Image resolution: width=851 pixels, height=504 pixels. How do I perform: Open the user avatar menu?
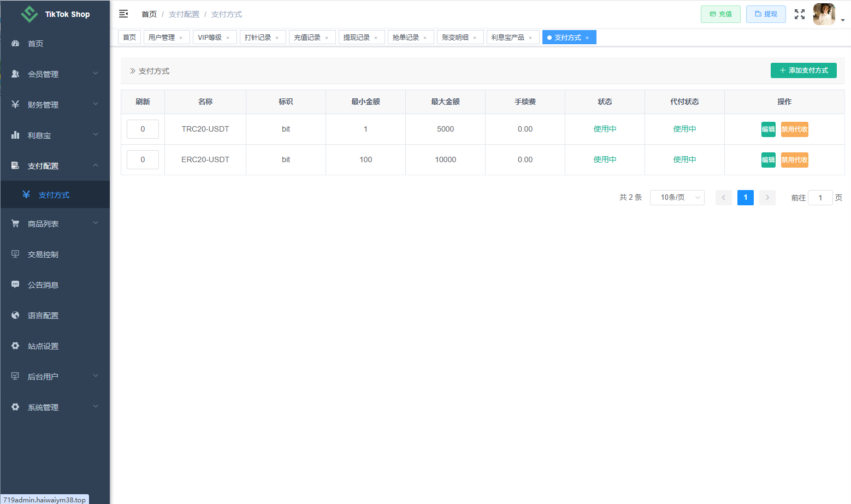click(824, 14)
